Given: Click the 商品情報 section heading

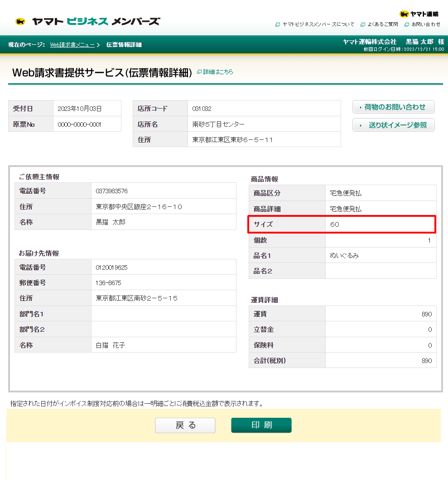Looking at the screenshot, I should 264,179.
